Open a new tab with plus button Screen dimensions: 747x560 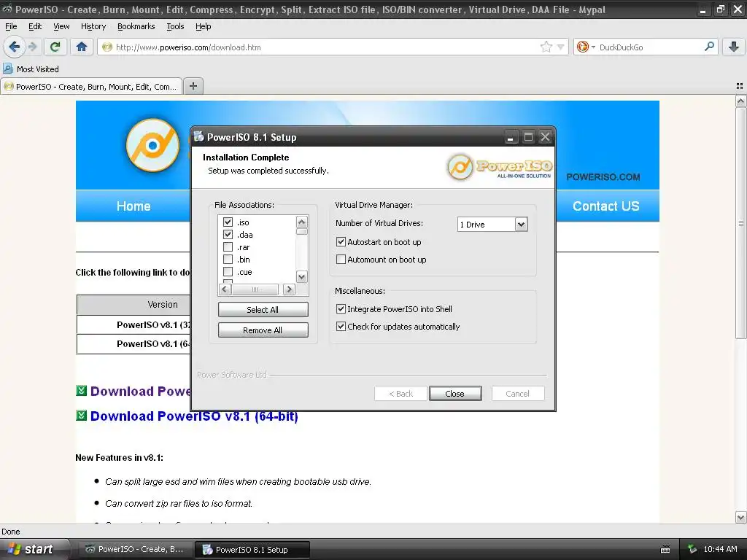[x=193, y=86]
